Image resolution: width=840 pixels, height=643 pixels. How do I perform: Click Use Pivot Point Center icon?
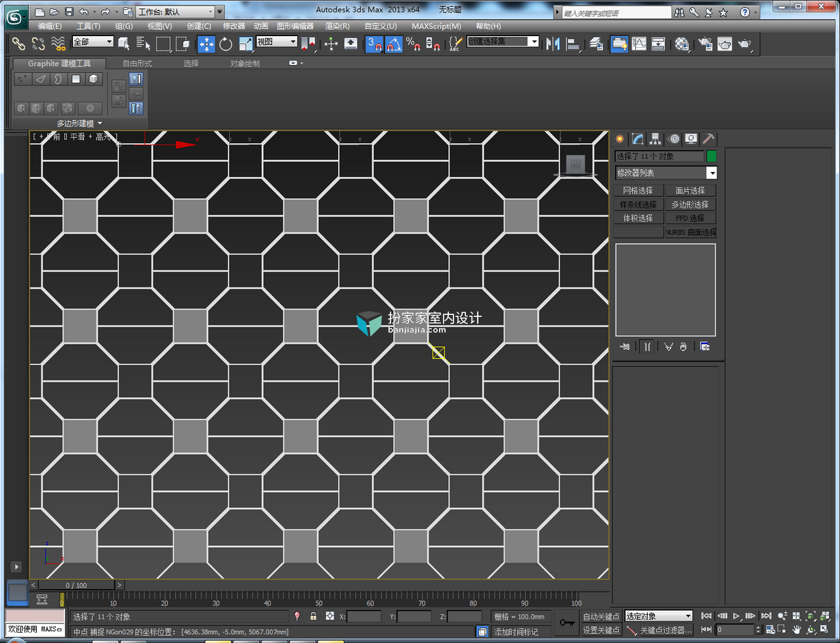pos(309,44)
